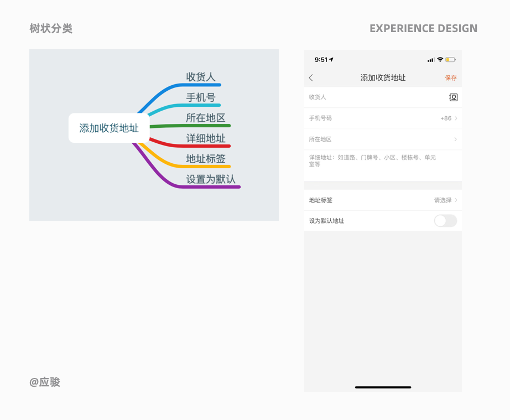Select the central 添加收货地址 mind map node
Image resolution: width=510 pixels, height=420 pixels.
tap(109, 128)
